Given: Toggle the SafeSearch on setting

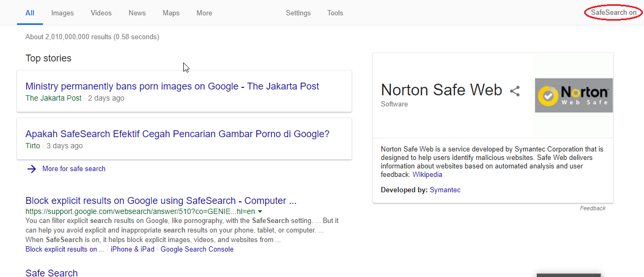Looking at the screenshot, I should click(613, 13).
